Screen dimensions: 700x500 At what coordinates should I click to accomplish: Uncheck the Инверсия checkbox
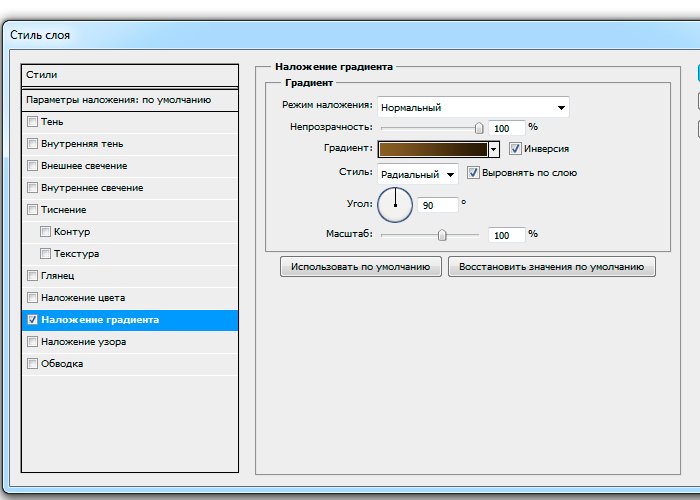tap(515, 149)
